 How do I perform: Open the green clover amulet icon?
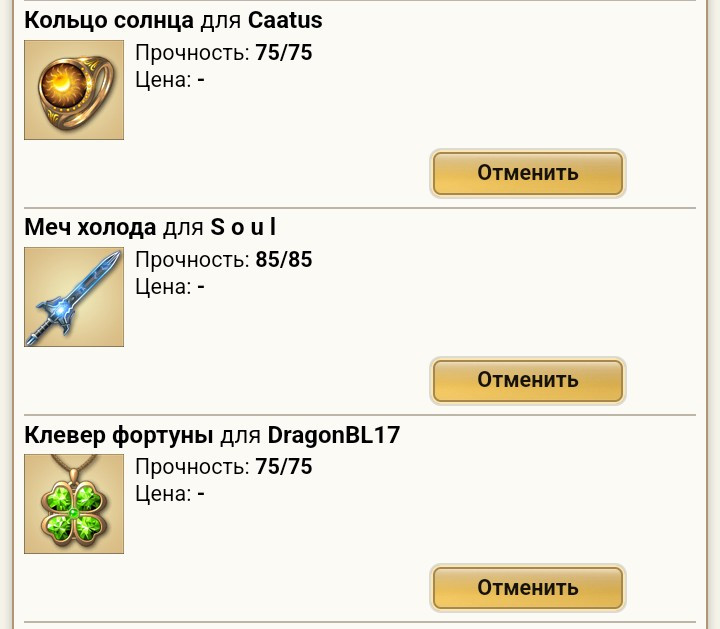coord(74,504)
